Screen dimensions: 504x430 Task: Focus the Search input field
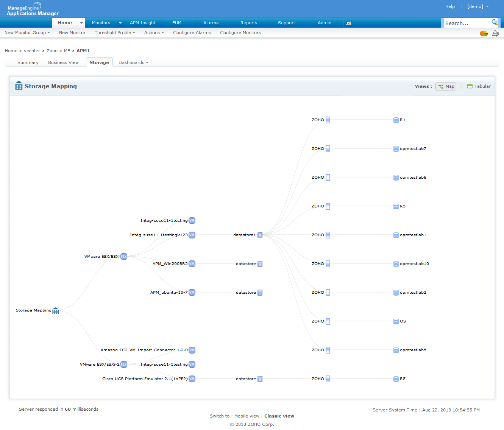[467, 23]
